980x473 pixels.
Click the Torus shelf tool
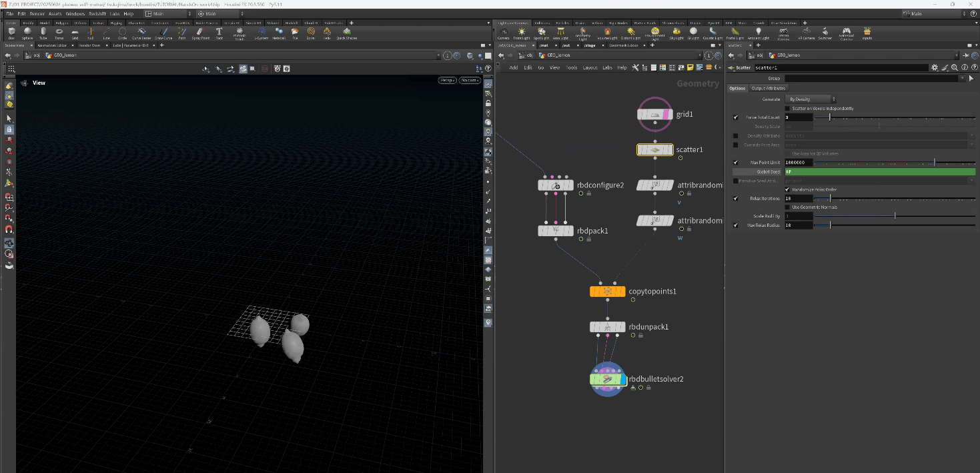coord(59,33)
